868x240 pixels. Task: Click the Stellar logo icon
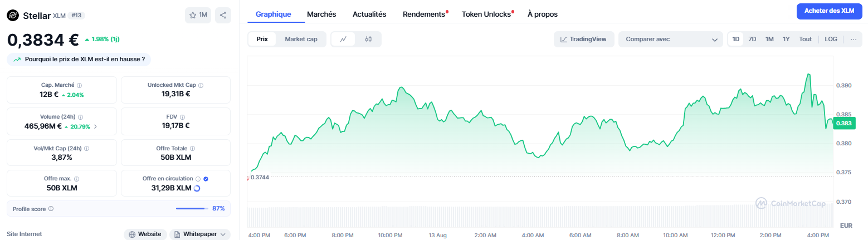click(x=12, y=16)
